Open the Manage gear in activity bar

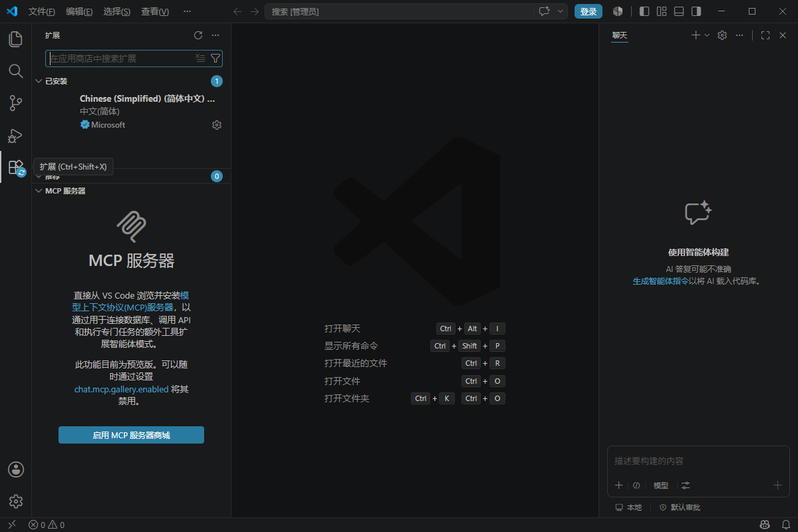point(16,501)
